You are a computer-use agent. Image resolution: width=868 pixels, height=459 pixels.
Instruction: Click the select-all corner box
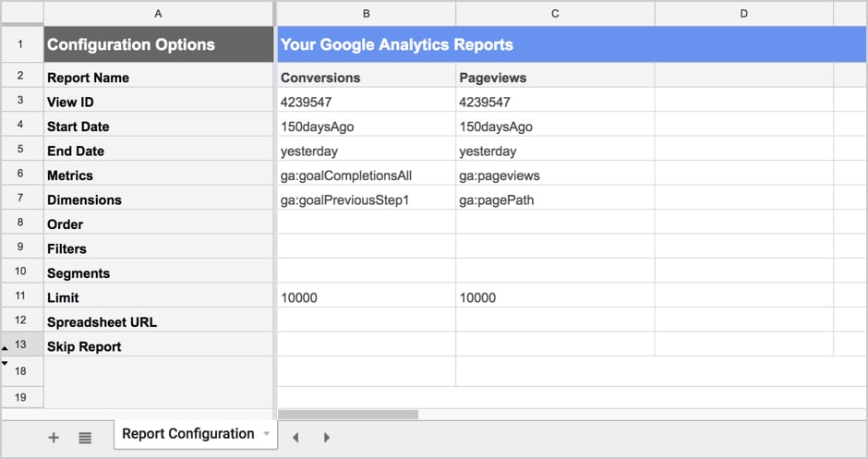click(22, 13)
